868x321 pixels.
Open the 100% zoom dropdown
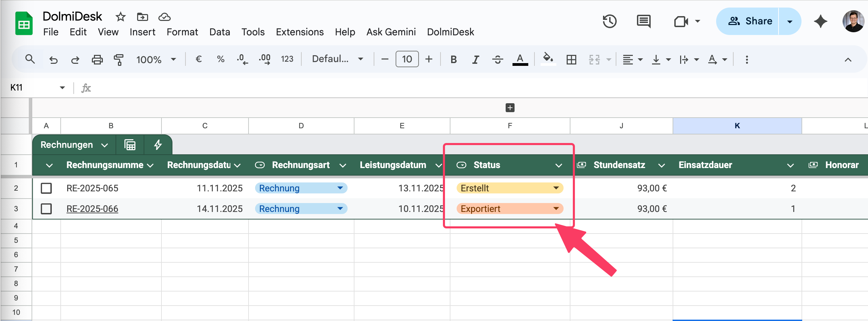pos(156,59)
